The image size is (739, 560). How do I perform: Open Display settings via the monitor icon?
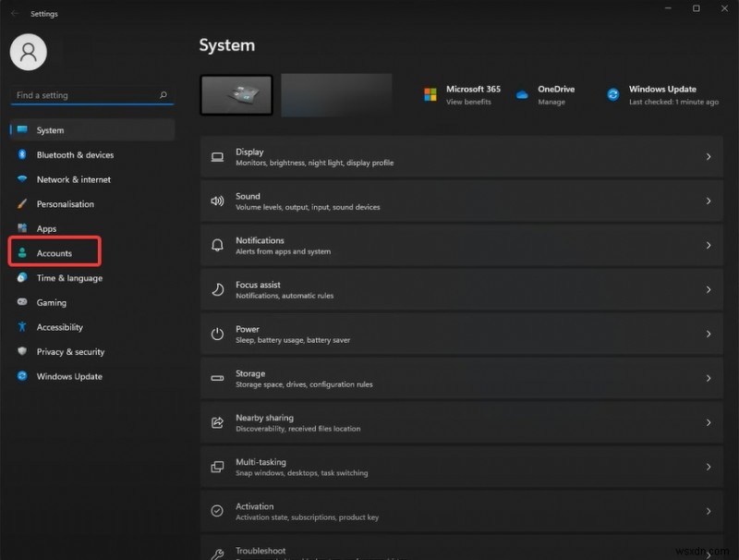(x=218, y=156)
